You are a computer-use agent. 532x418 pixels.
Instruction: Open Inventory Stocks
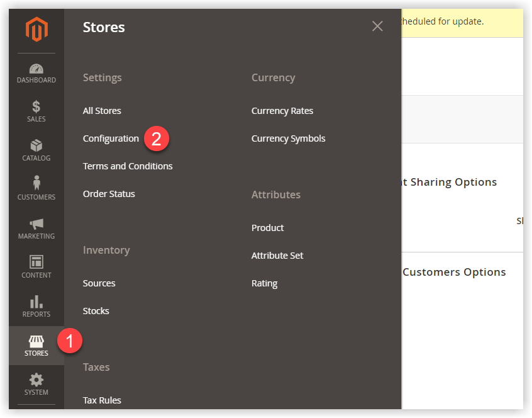tap(96, 311)
